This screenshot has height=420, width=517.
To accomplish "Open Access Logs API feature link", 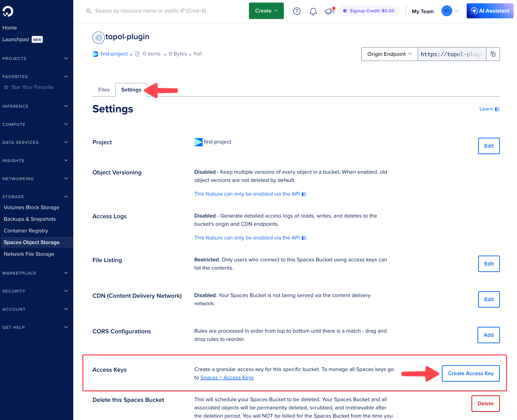I will pyautogui.click(x=250, y=238).
